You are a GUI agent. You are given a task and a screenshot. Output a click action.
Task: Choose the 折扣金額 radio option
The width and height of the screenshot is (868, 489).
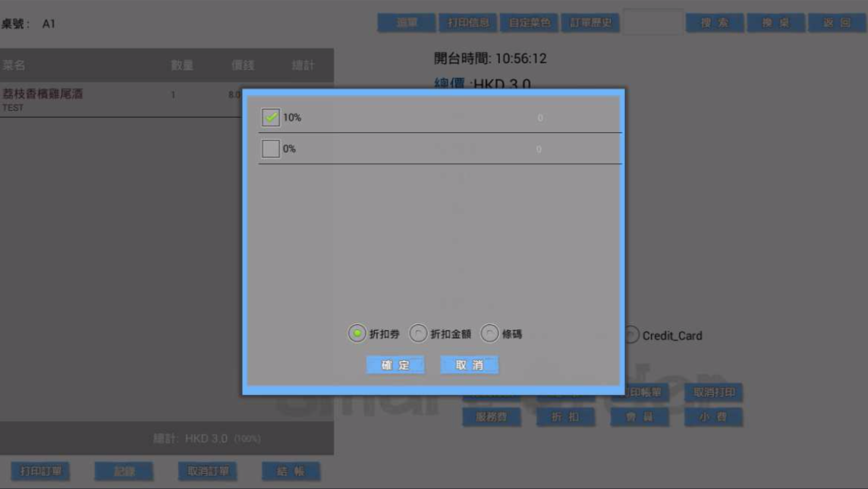tap(418, 333)
